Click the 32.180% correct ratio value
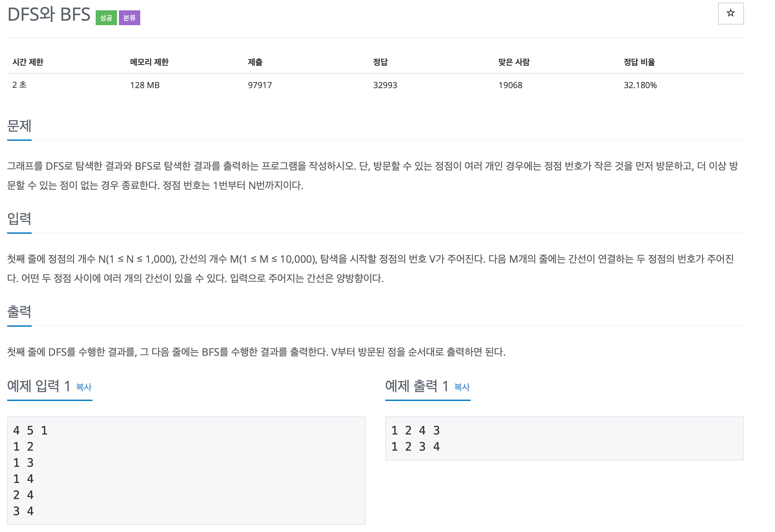Viewport: 775px width, 532px height. (x=640, y=85)
